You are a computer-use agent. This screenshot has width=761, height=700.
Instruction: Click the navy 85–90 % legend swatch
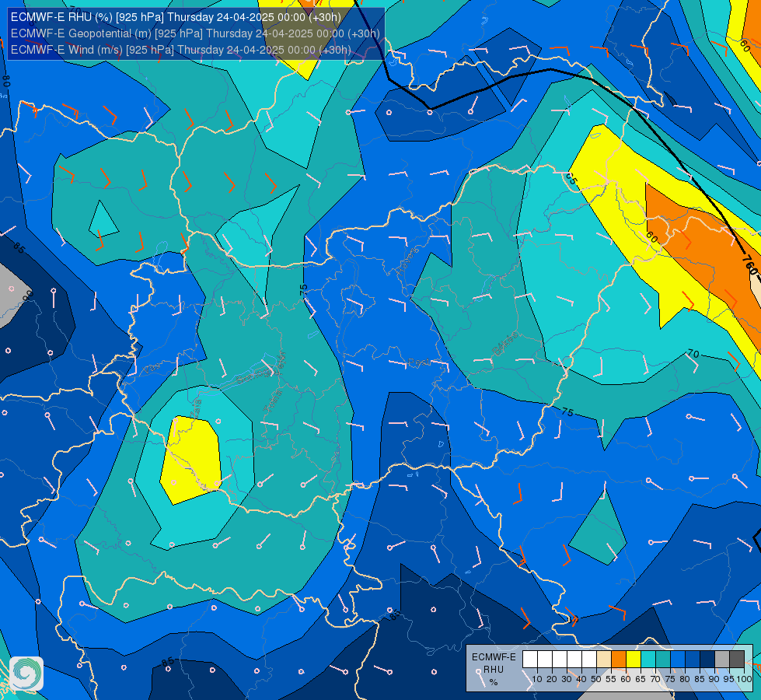pyautogui.click(x=707, y=660)
